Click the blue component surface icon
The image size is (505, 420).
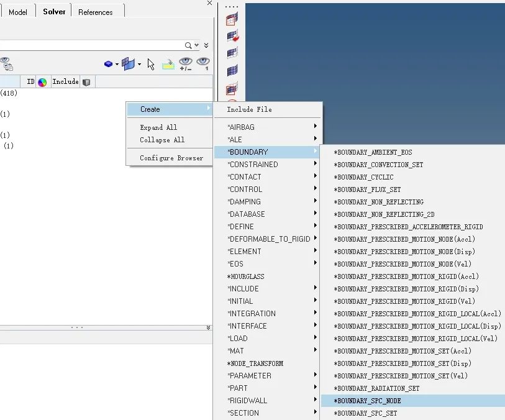[128, 64]
